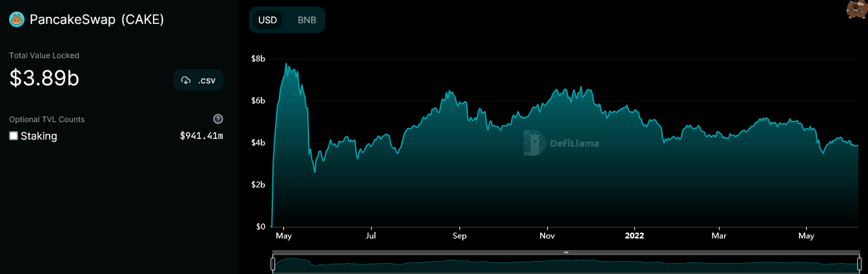Click the PancakeSwap (CAKE) title
This screenshot has width=868, height=274.
pyautogui.click(x=97, y=20)
